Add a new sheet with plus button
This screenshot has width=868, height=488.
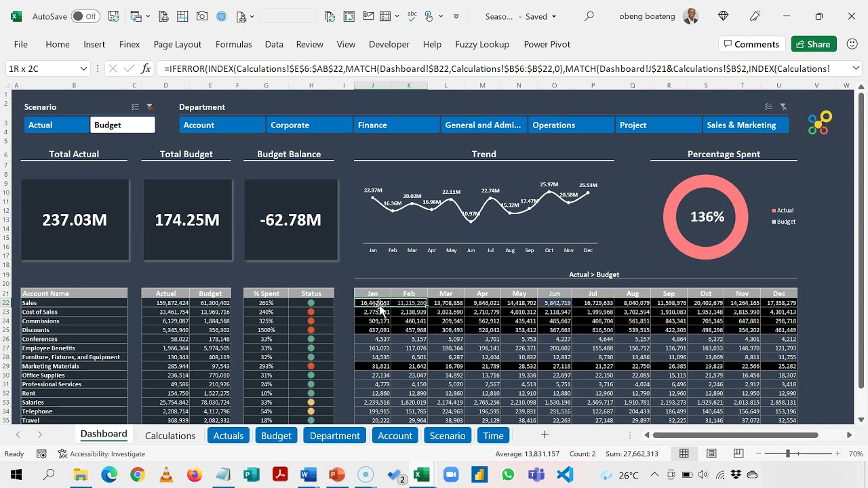[x=544, y=435]
